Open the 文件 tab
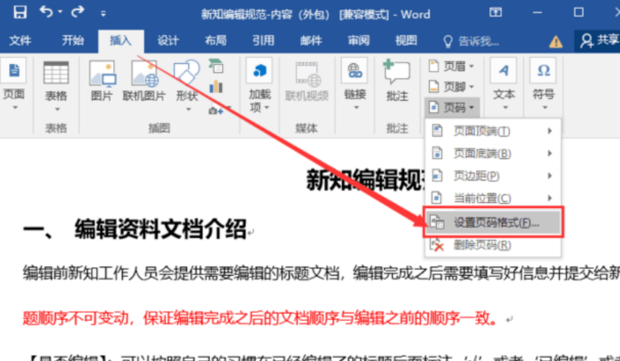This screenshot has width=620, height=361. pyautogui.click(x=20, y=40)
